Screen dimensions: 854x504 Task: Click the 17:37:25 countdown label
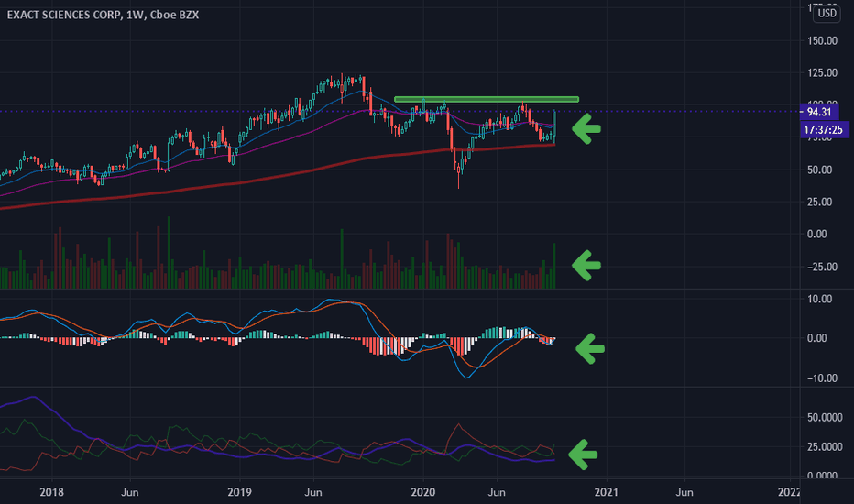823,130
